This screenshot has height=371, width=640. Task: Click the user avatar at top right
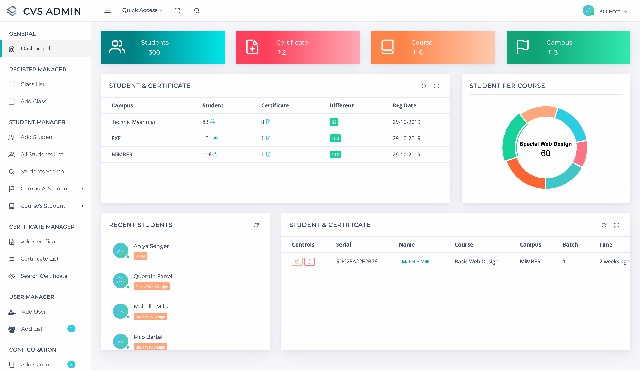(588, 11)
